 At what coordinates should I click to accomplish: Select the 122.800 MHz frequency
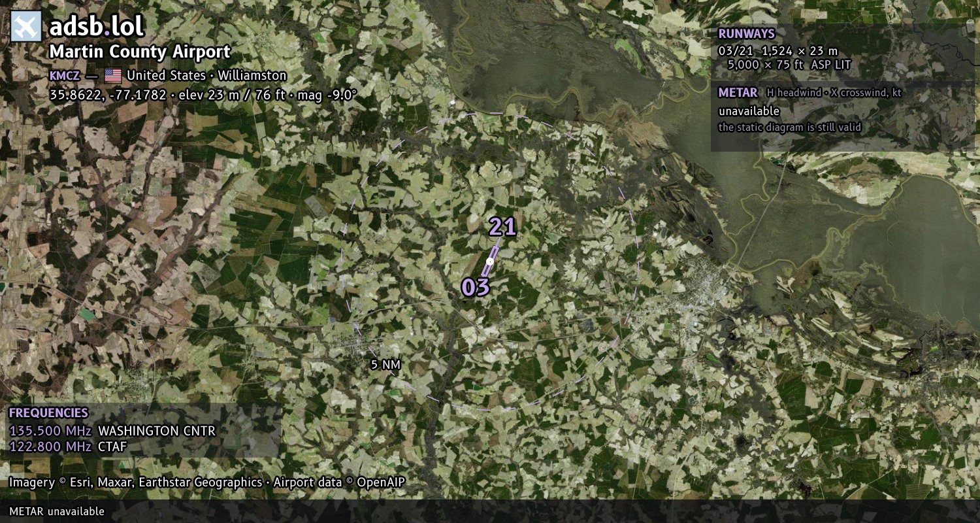click(x=50, y=447)
